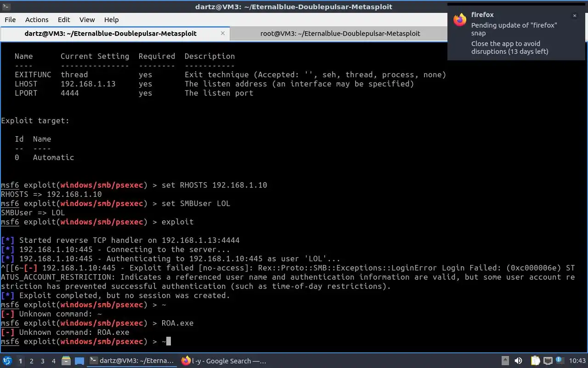Click the 'Automatic' target name
Viewport: 588px width, 368px height.
pyautogui.click(x=54, y=157)
